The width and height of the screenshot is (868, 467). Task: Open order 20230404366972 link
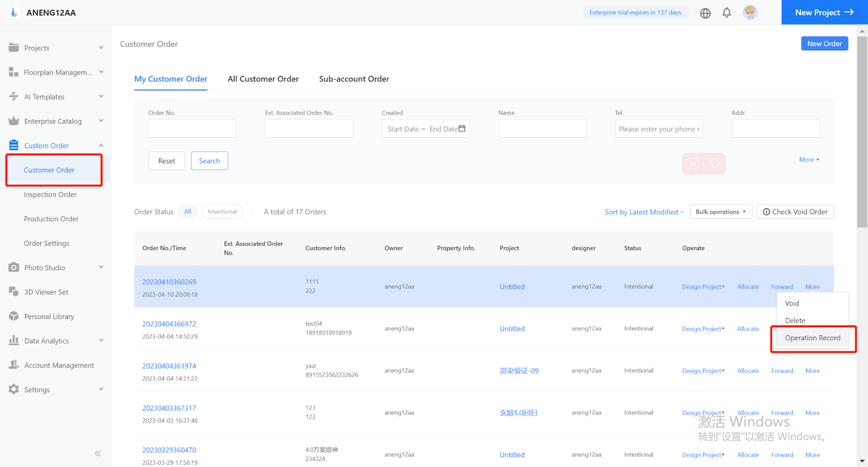(x=169, y=324)
